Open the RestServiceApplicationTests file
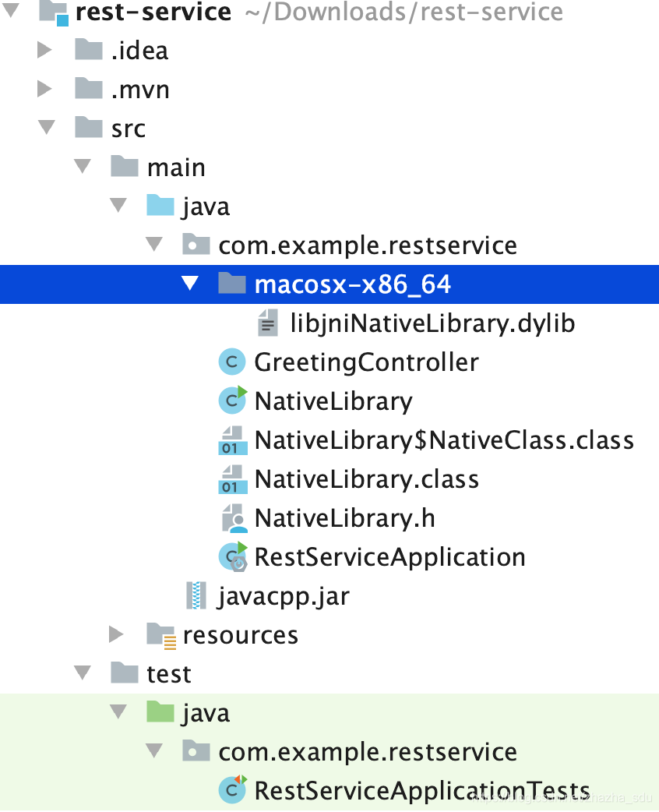 [x=421, y=790]
